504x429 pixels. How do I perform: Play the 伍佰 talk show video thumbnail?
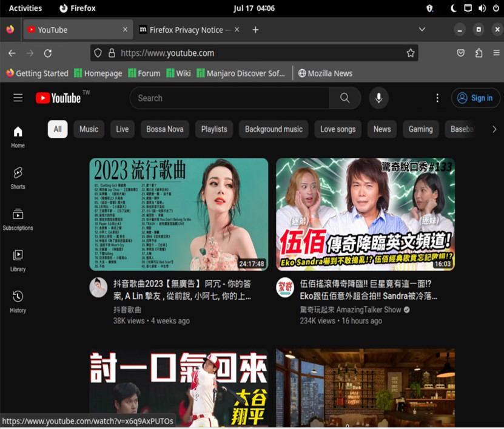pyautogui.click(x=366, y=214)
